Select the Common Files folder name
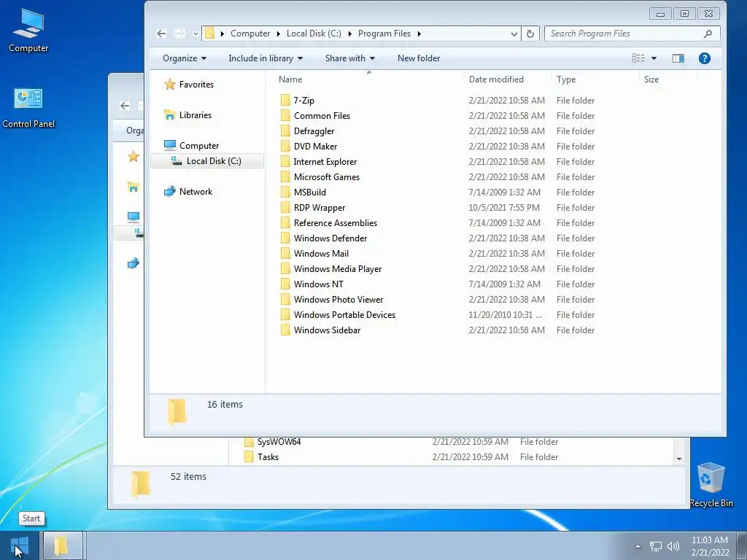The image size is (747, 560). click(x=322, y=116)
